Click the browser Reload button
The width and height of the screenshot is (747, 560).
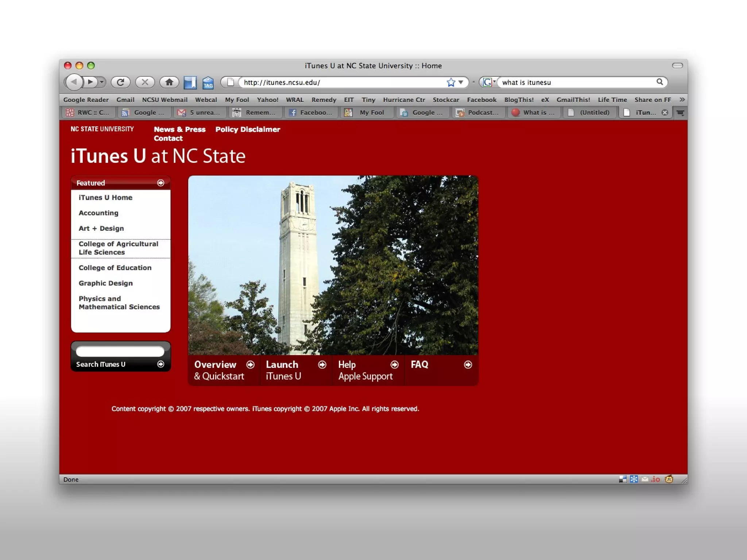coord(120,82)
